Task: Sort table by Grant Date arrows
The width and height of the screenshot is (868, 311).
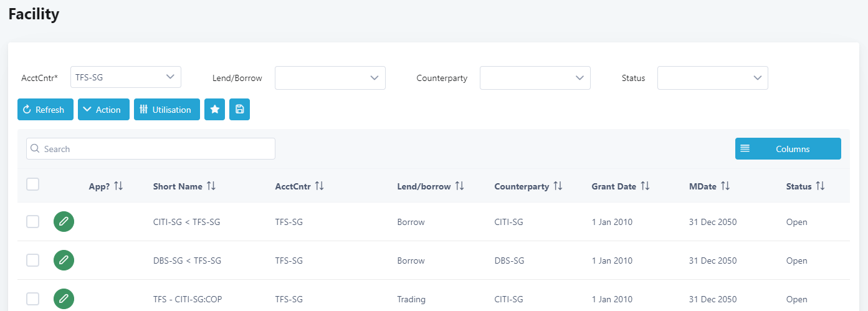Action: tap(645, 186)
